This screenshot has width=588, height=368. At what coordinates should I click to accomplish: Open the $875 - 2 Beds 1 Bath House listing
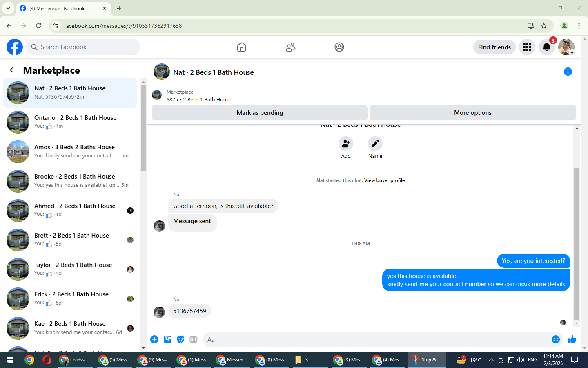(x=199, y=99)
